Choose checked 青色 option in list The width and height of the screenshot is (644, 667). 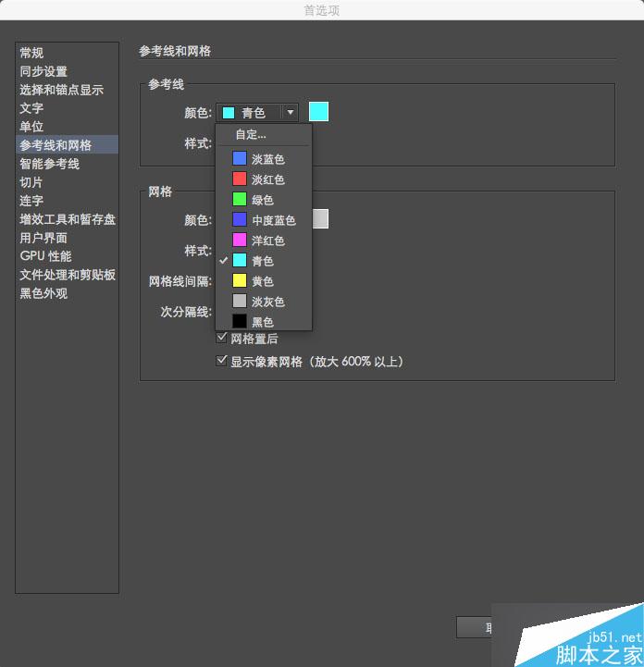264,260
